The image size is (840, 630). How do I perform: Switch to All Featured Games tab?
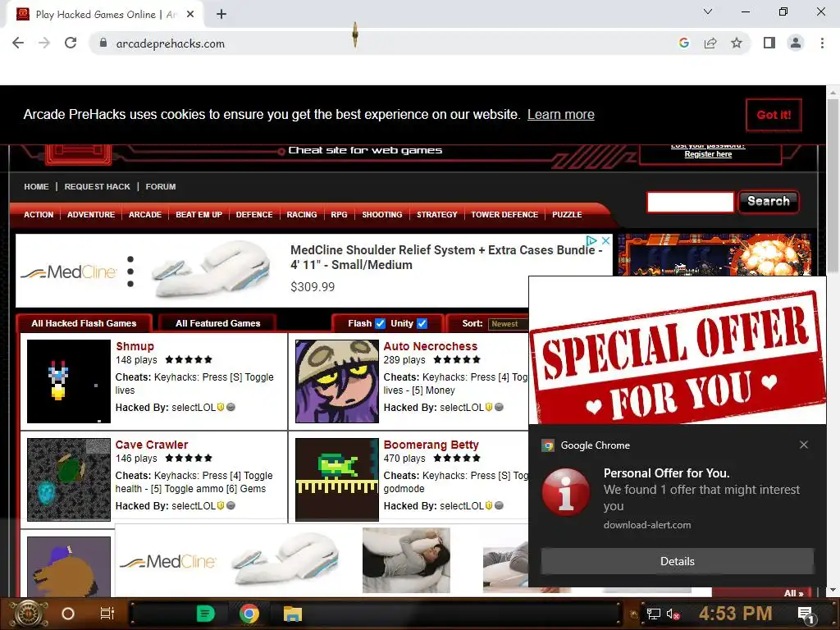click(217, 323)
